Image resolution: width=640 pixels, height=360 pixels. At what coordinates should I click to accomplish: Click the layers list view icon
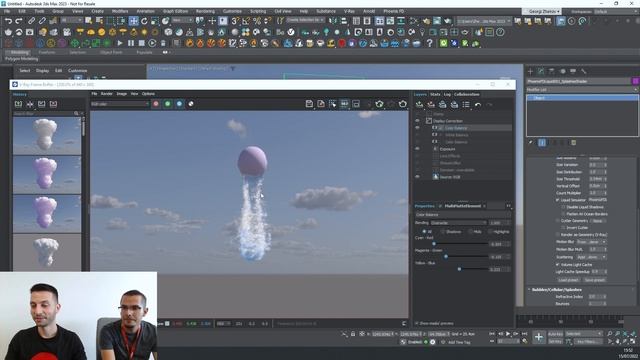(x=466, y=105)
